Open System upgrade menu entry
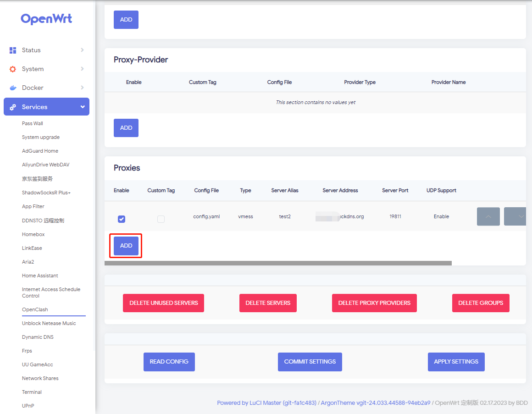 [x=41, y=137]
